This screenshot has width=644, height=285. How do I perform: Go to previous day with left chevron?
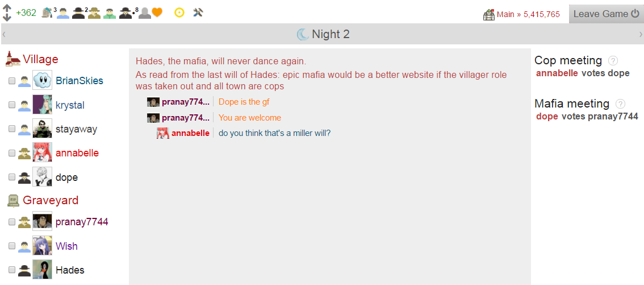[4, 35]
